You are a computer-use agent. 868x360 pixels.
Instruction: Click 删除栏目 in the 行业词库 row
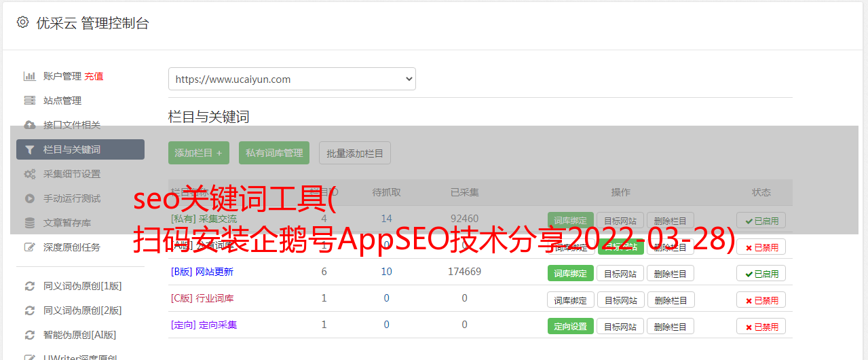pos(671,300)
